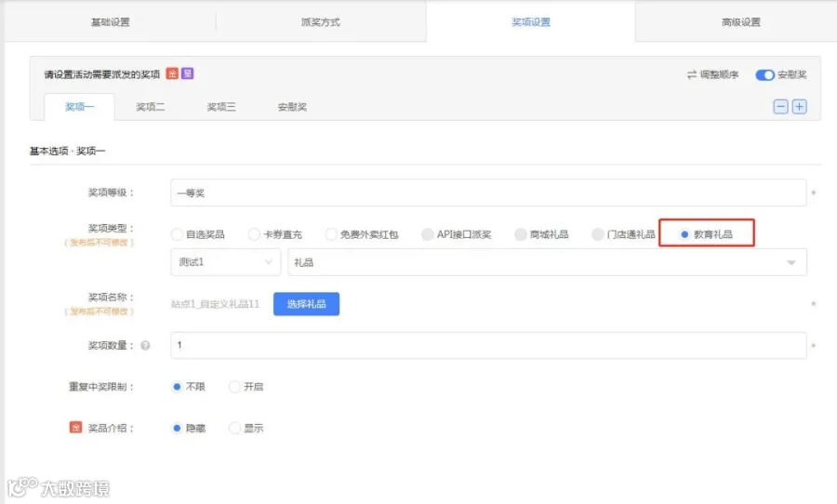Image resolution: width=837 pixels, height=504 pixels.
Task: Click the help icon beside 奖项数量
Action: 145,345
